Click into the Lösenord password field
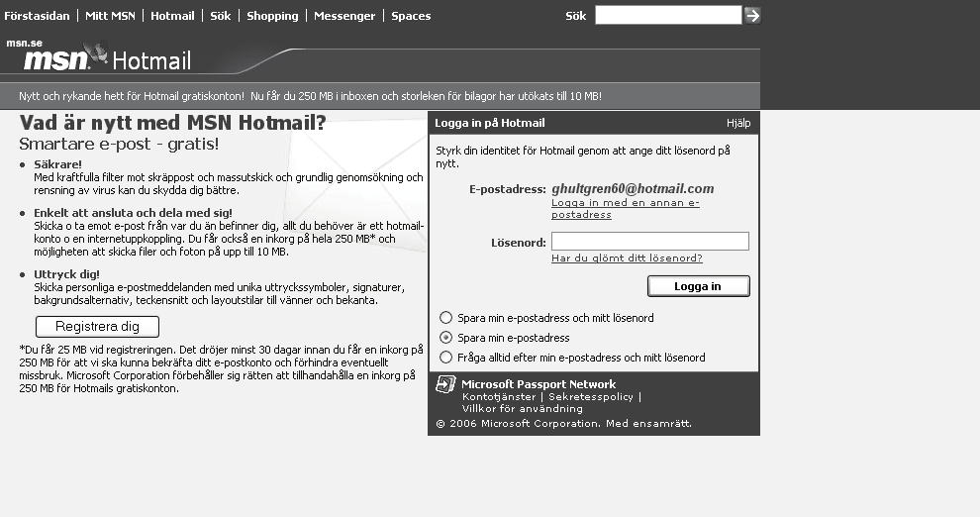 pos(650,242)
